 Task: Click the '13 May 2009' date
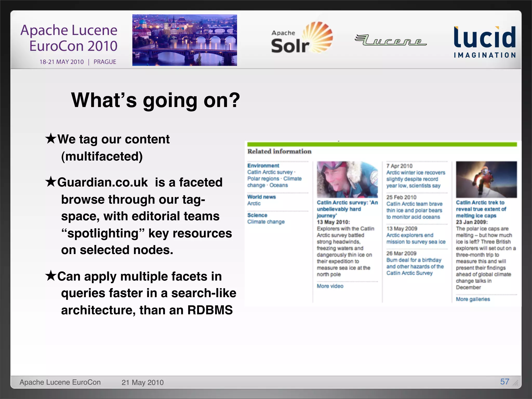click(402, 229)
